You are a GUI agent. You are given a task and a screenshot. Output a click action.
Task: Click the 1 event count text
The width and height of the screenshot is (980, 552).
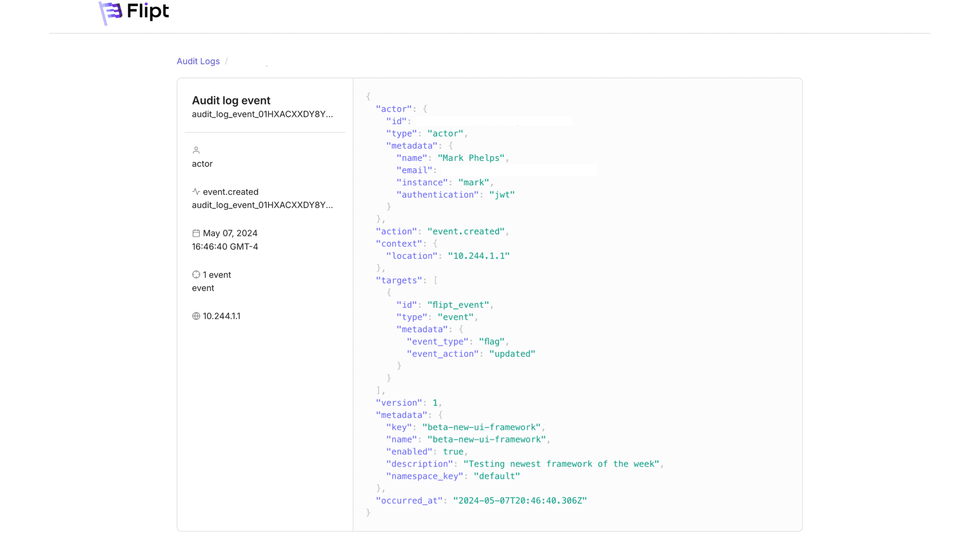(x=217, y=275)
